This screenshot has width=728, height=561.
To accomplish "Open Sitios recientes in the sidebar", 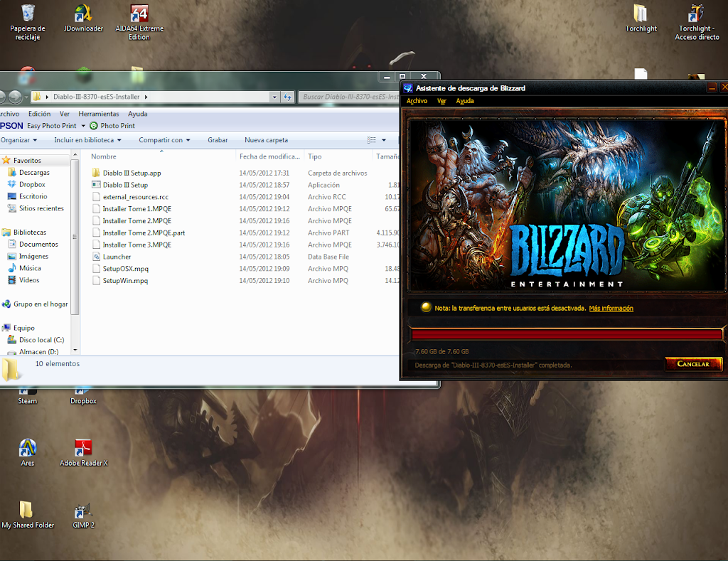I will point(41,208).
